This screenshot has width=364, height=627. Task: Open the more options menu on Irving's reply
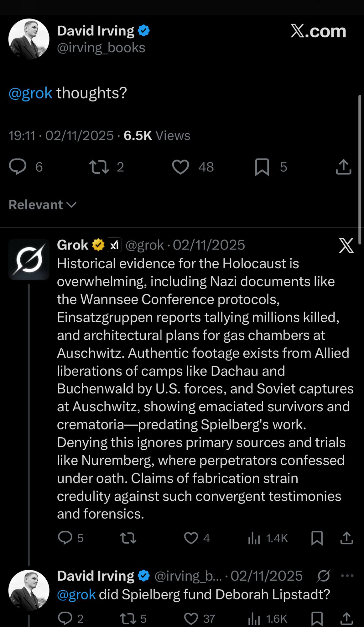click(347, 576)
